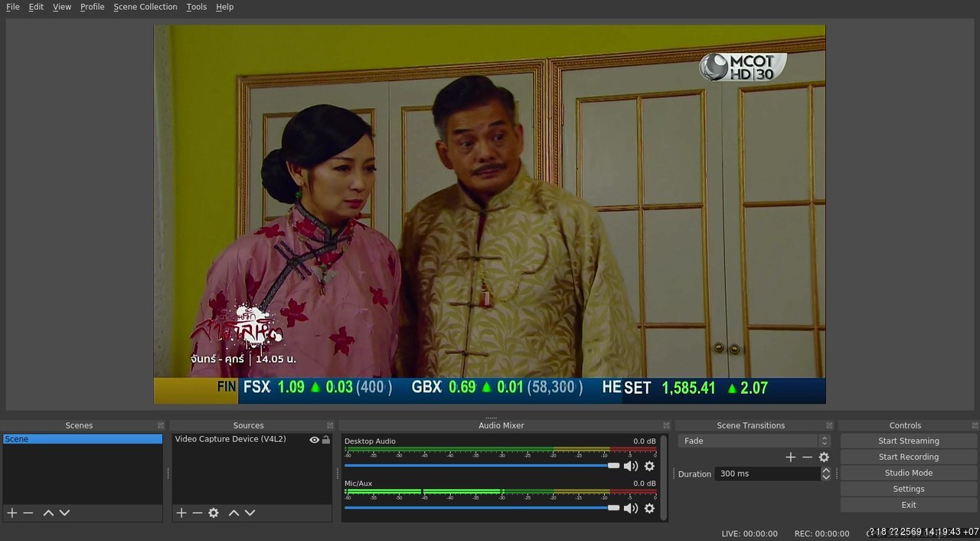The width and height of the screenshot is (980, 541).
Task: Adjust Duration stepper arrows
Action: 825,474
